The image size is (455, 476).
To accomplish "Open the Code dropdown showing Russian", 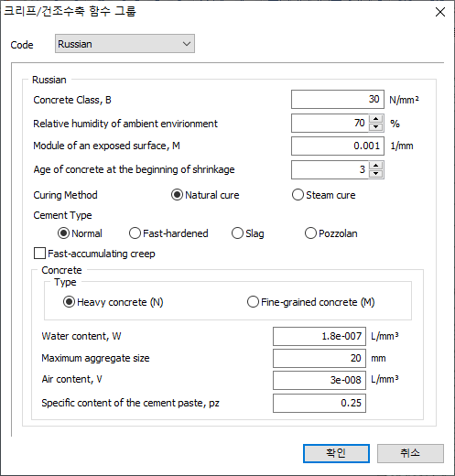I will [125, 44].
